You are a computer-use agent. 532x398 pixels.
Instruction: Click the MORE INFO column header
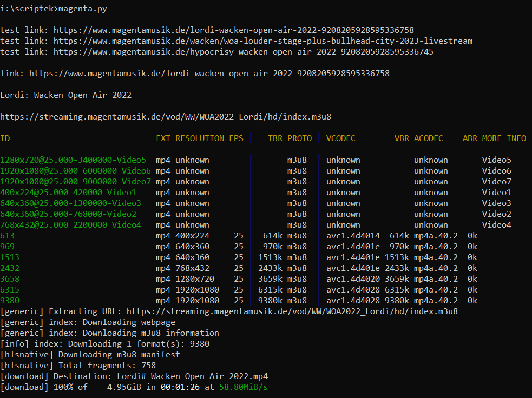(504, 138)
